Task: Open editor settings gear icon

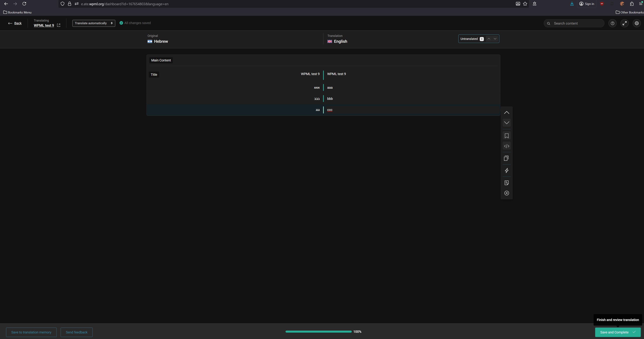Action: [636, 23]
